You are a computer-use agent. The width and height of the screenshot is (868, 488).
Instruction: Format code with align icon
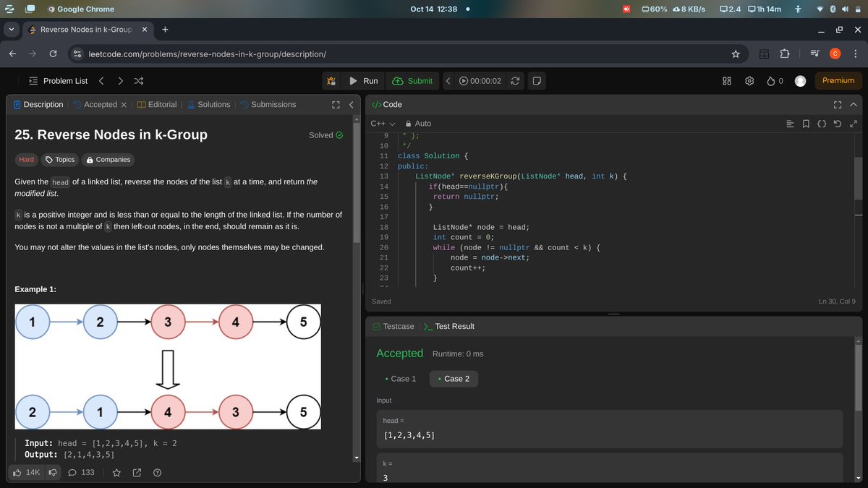pyautogui.click(x=790, y=124)
